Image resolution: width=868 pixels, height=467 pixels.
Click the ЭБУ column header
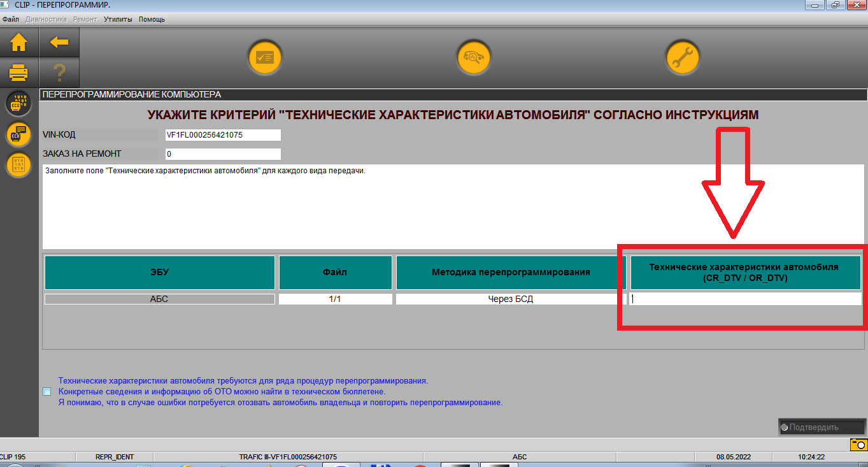click(159, 273)
